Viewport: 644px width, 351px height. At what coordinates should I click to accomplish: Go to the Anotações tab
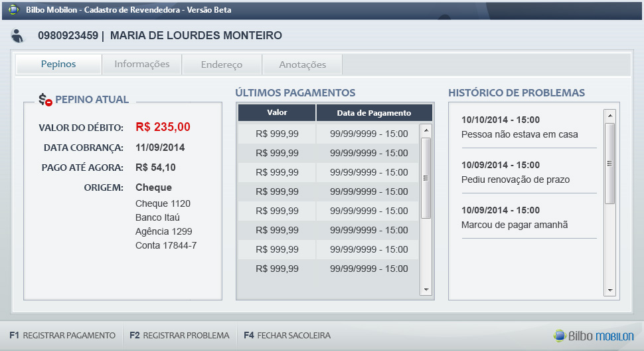click(x=302, y=64)
